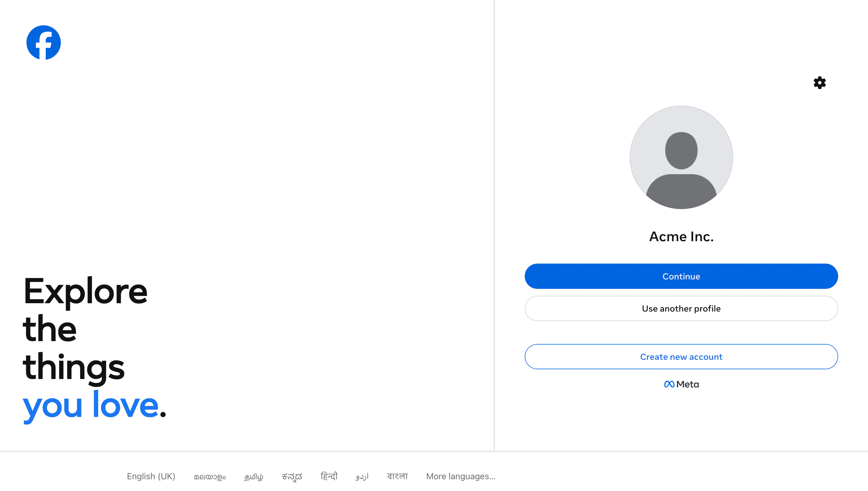The image size is (868, 491).
Task: Click the Acme Inc. profile name
Action: [x=681, y=237]
